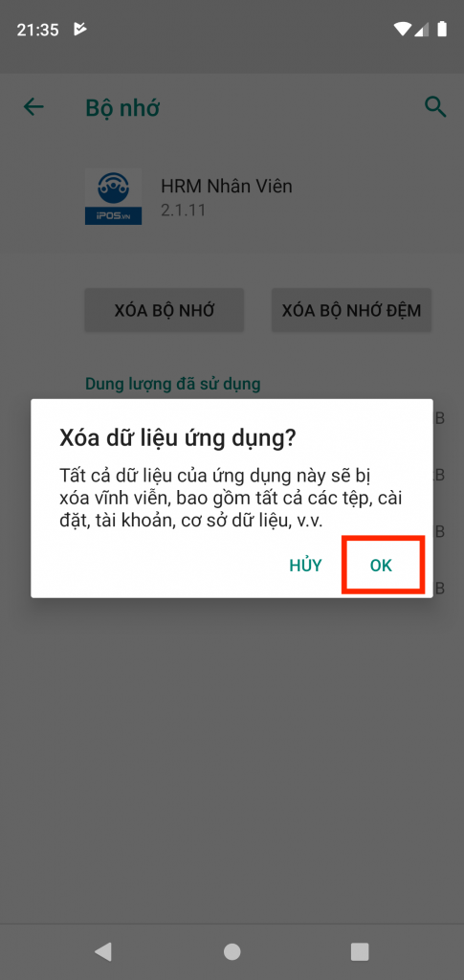Tap the cellular signal icon
Screen dimensions: 464x980
pyautogui.click(x=422, y=29)
